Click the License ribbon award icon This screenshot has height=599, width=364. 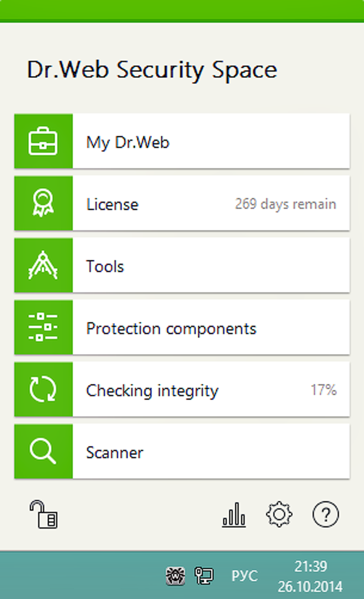coord(43,203)
